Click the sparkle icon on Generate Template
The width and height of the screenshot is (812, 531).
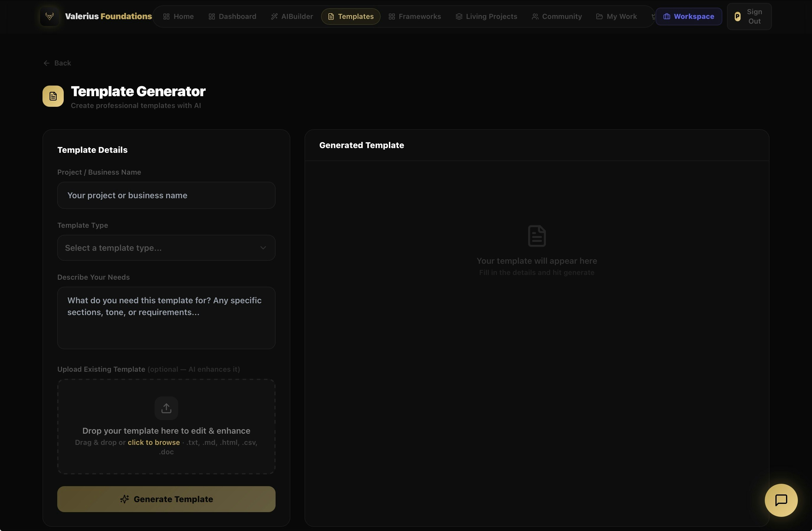125,499
